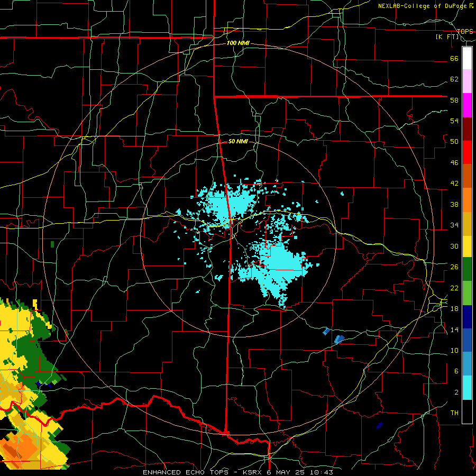Image resolution: width=476 pixels, height=476 pixels.
Task: Click the legend value 30
Action: coord(454,246)
